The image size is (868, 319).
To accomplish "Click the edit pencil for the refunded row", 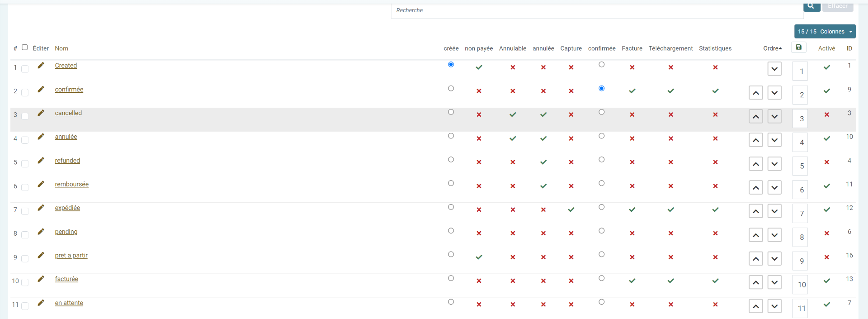I will (x=41, y=160).
